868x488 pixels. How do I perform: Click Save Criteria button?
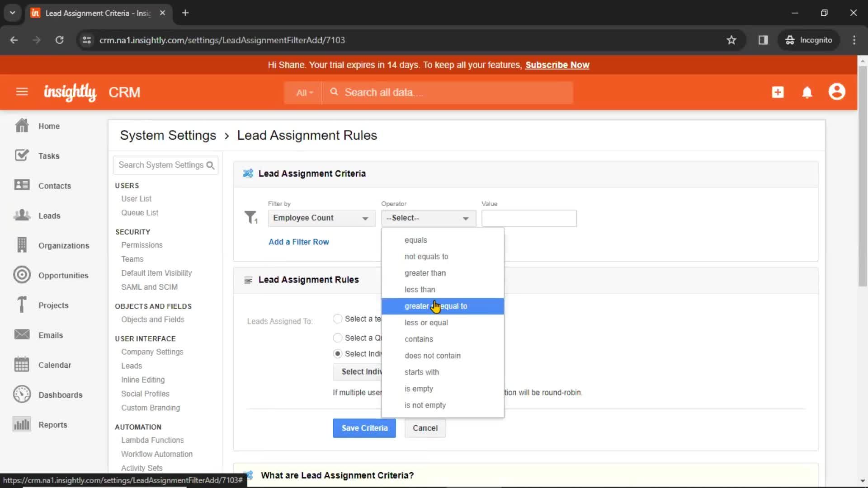(364, 428)
